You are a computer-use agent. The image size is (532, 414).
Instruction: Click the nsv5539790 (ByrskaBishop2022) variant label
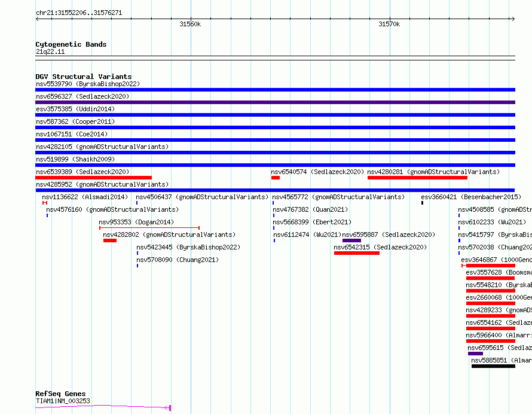88,84
